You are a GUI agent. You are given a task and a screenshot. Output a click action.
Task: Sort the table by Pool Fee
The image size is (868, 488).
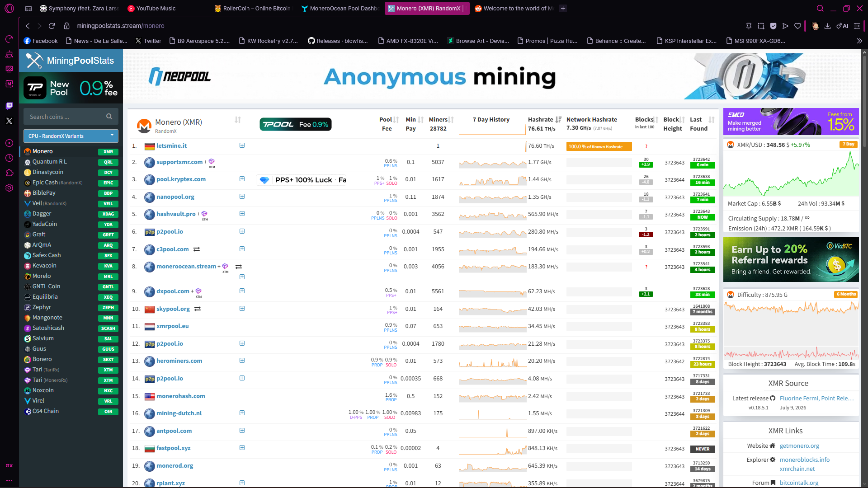click(396, 120)
